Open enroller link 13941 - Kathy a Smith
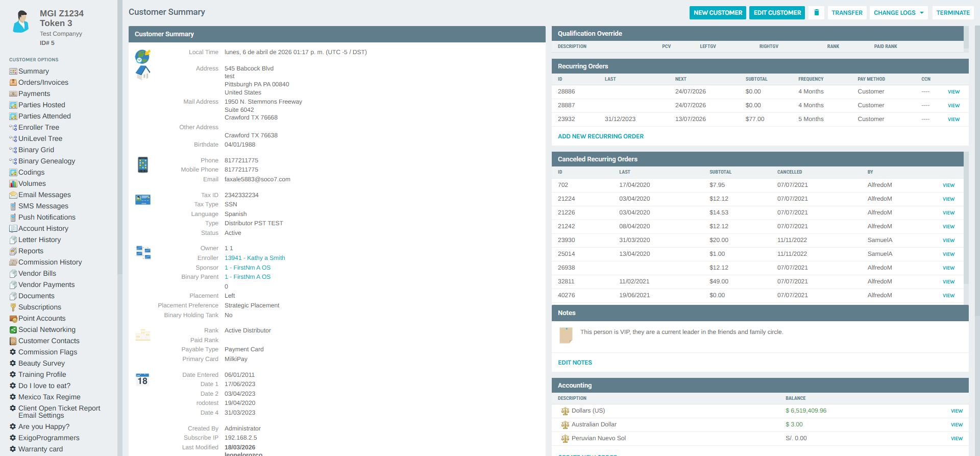Screen dimensions: 980x456 255,258
